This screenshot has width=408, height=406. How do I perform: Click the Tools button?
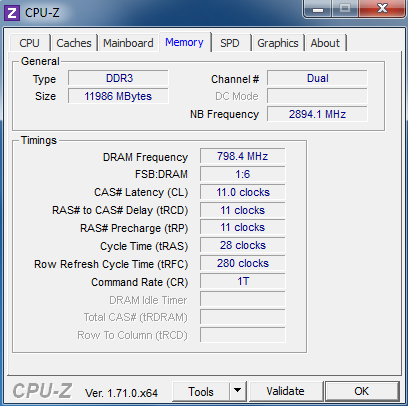pos(201,391)
